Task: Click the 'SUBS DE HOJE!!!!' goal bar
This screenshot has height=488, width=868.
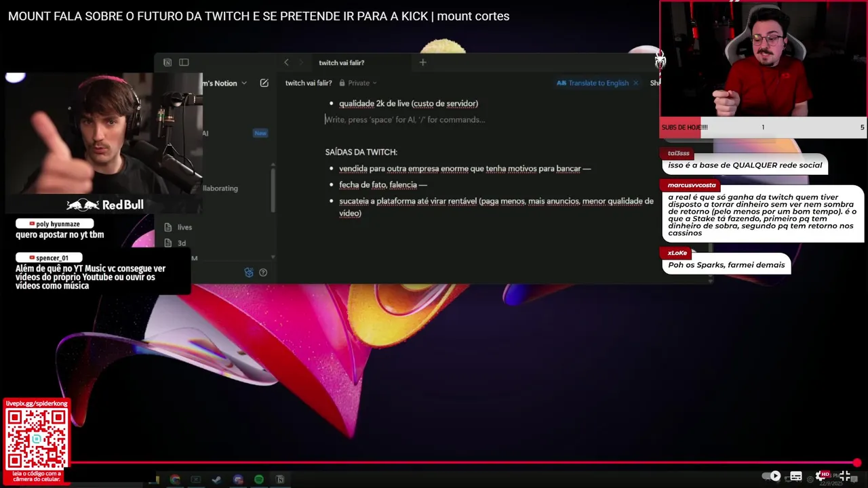Action: [x=763, y=127]
